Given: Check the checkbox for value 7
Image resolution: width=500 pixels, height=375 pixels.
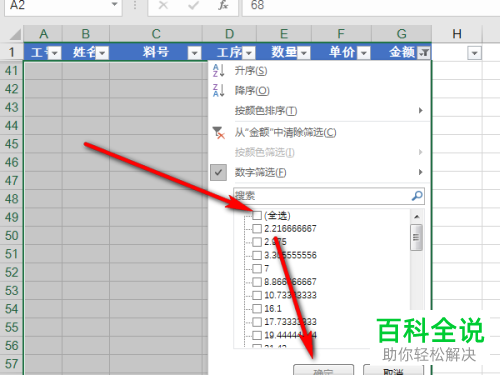Looking at the screenshot, I should point(257,269).
